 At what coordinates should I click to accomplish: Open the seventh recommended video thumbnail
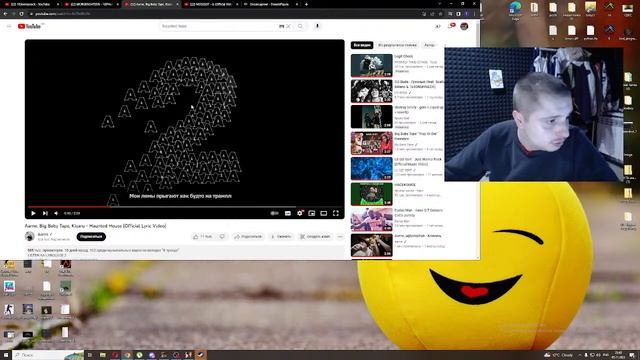pos(371,220)
